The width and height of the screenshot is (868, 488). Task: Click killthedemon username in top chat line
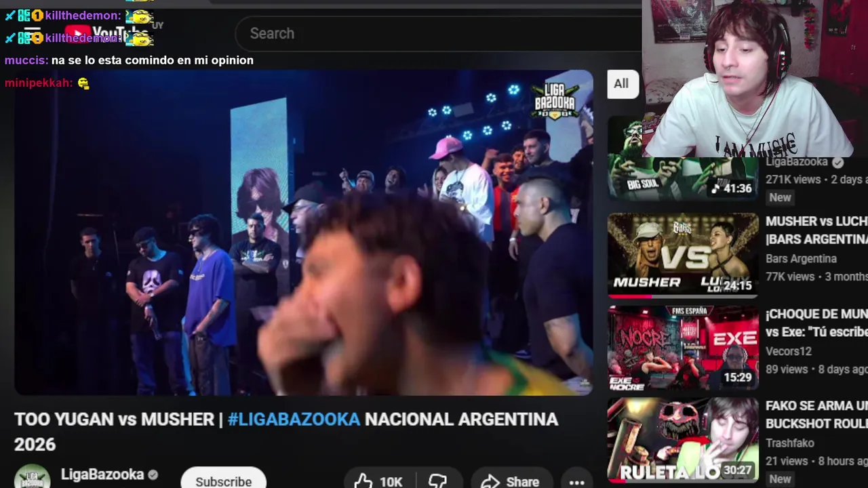[83, 16]
